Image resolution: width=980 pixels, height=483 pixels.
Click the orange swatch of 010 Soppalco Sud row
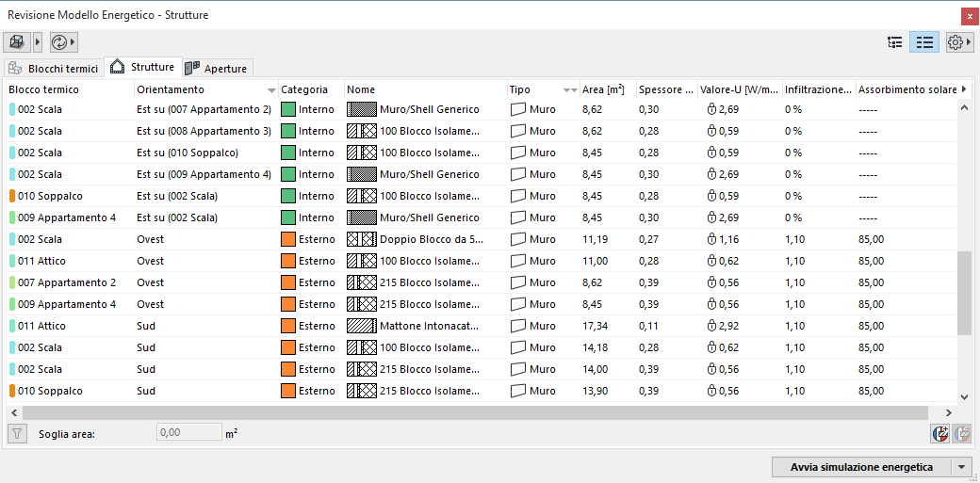coord(287,391)
